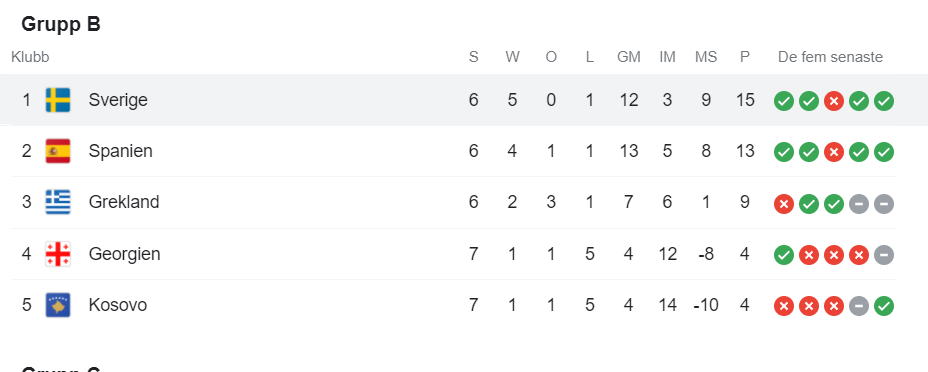Click the Klubb column header
Screen dimensions: 928x372
[30, 57]
